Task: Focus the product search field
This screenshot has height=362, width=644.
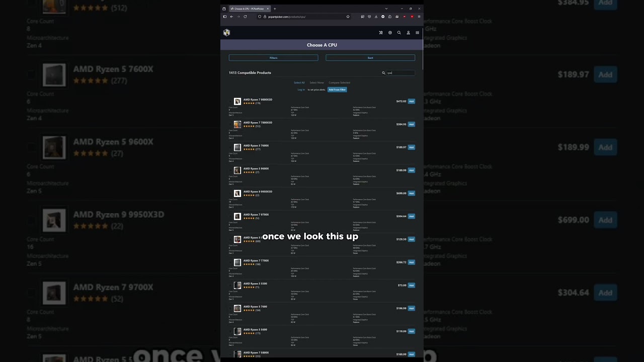Action: (400, 73)
